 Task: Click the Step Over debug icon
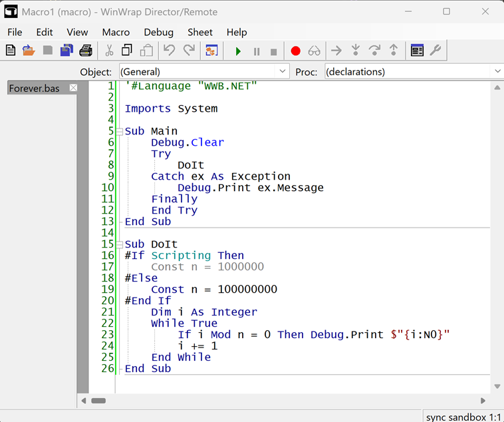pos(356,50)
